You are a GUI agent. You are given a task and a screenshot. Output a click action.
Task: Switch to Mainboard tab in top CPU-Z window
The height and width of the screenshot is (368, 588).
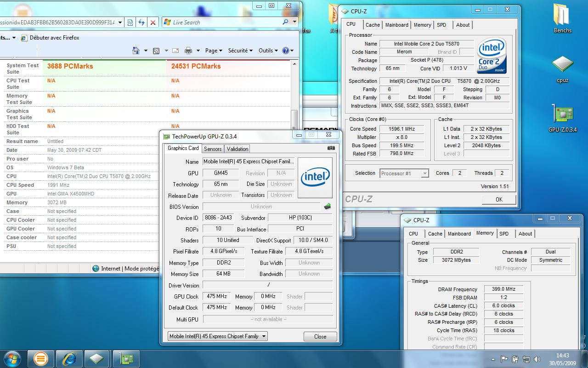click(x=397, y=25)
